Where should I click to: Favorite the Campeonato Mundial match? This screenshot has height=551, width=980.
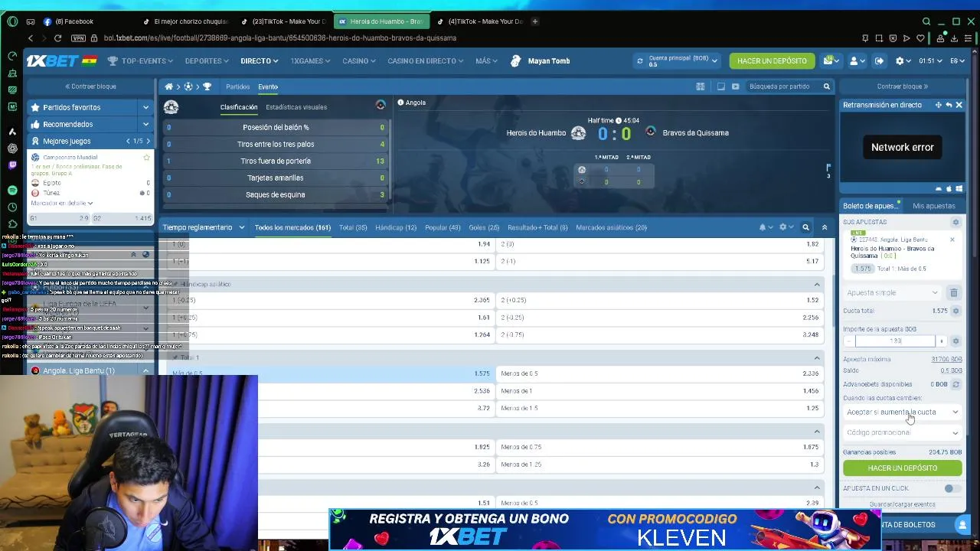(146, 157)
